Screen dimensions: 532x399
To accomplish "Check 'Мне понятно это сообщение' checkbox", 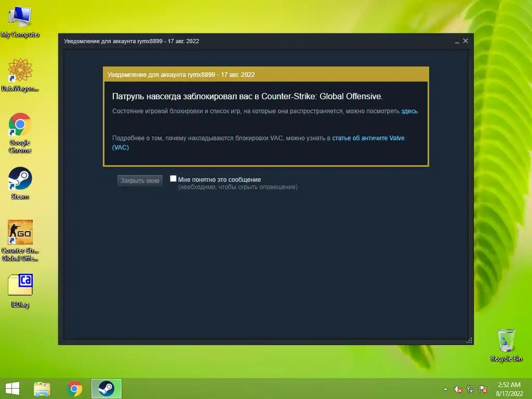I will pyautogui.click(x=173, y=179).
